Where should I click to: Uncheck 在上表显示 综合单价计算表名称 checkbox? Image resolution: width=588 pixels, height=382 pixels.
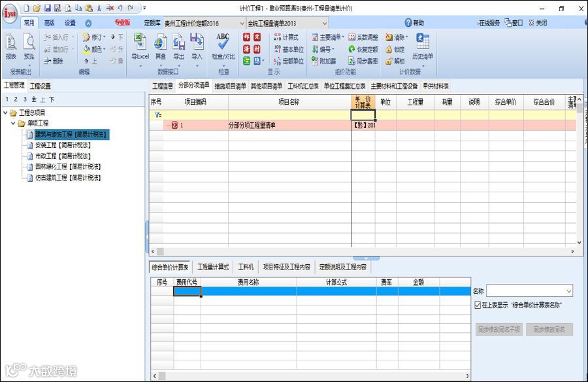(x=478, y=305)
